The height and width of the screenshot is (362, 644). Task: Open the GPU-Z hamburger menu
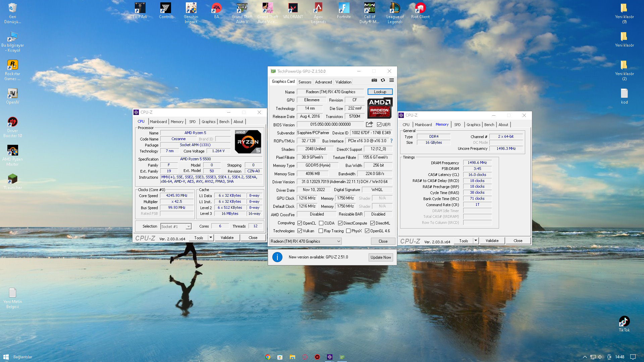(x=391, y=80)
